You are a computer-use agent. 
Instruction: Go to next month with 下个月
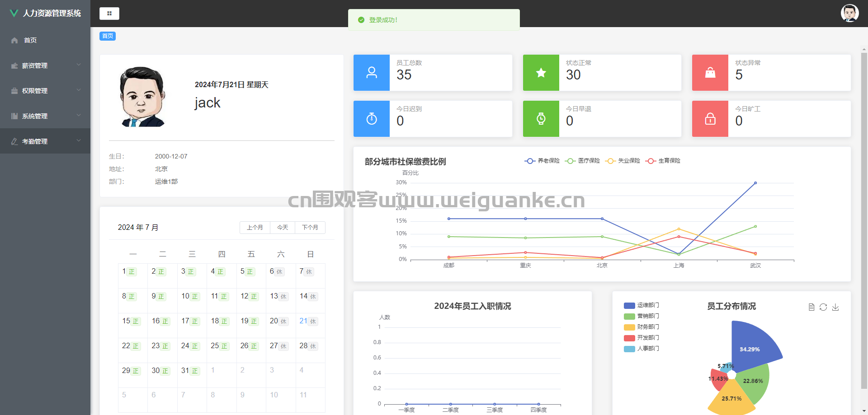[310, 228]
